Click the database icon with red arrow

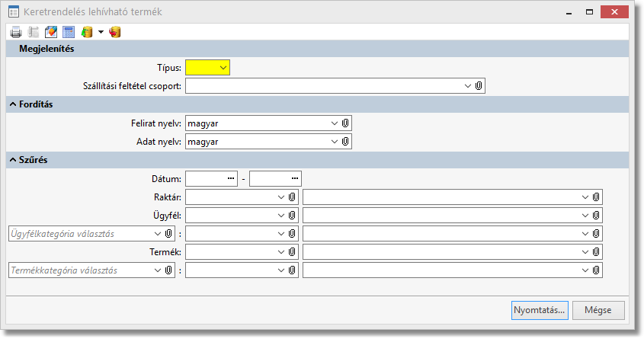point(115,32)
